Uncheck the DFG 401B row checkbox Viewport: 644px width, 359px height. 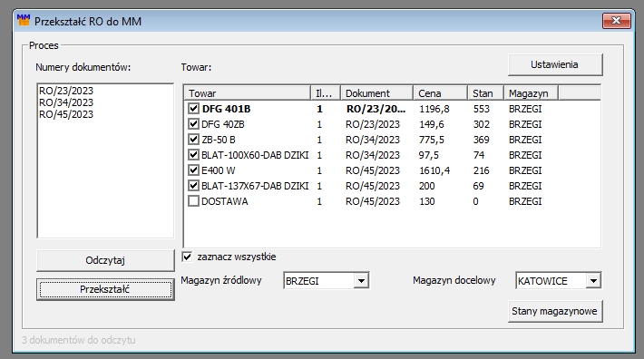(x=193, y=108)
